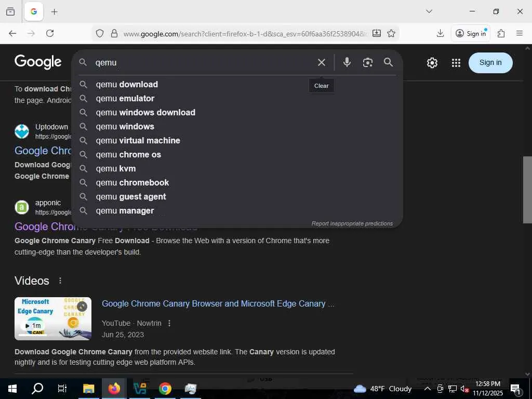Click the Google logo
Viewport: 532px width, 399px height.
[x=38, y=62]
